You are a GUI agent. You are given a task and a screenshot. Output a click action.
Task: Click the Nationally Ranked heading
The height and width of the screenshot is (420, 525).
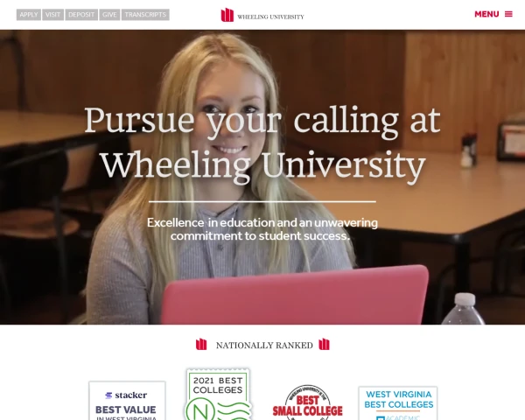coord(264,345)
